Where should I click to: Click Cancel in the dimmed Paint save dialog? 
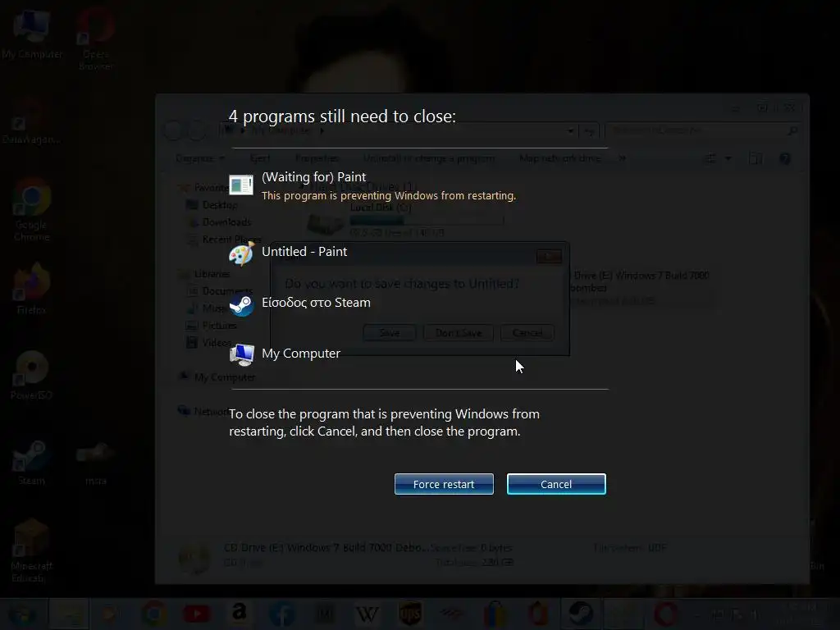click(x=527, y=333)
